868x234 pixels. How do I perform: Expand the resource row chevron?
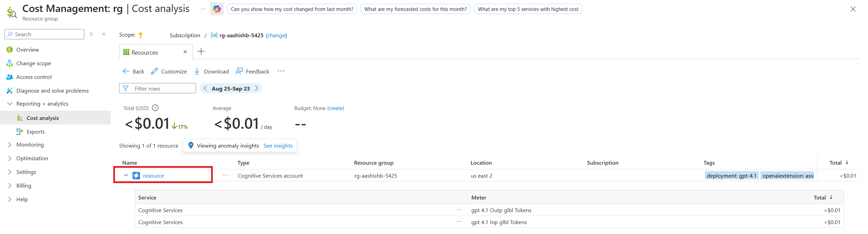pos(126,175)
